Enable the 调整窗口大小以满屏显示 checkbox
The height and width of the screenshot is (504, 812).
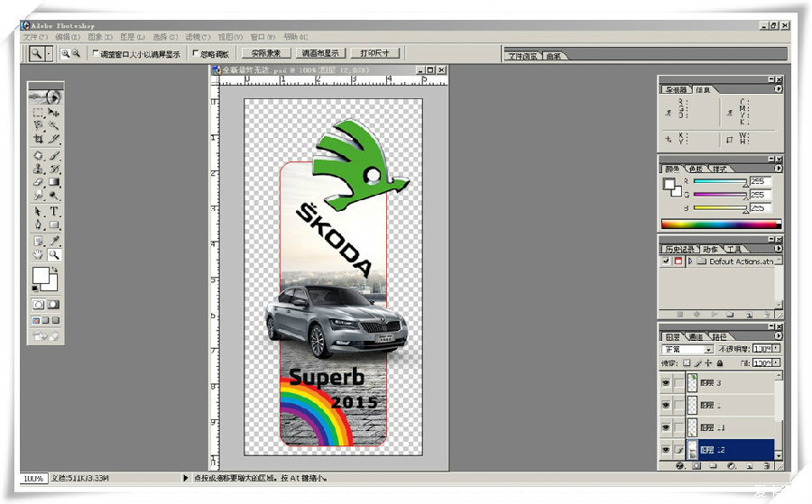(x=96, y=53)
